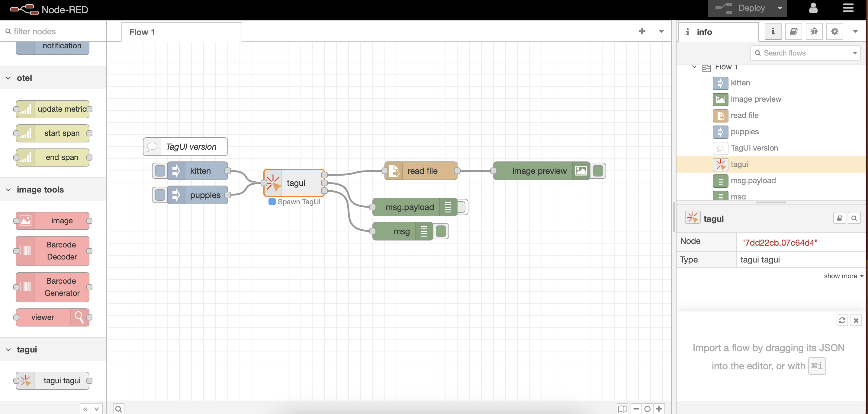Toggle the image preview node button
Viewport: 868px width, 414px height.
[598, 171]
